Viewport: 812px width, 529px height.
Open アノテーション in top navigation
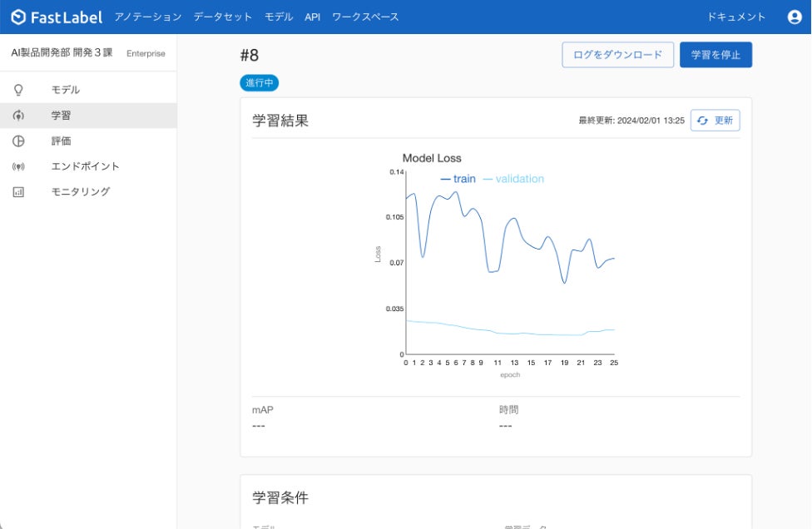(x=148, y=17)
